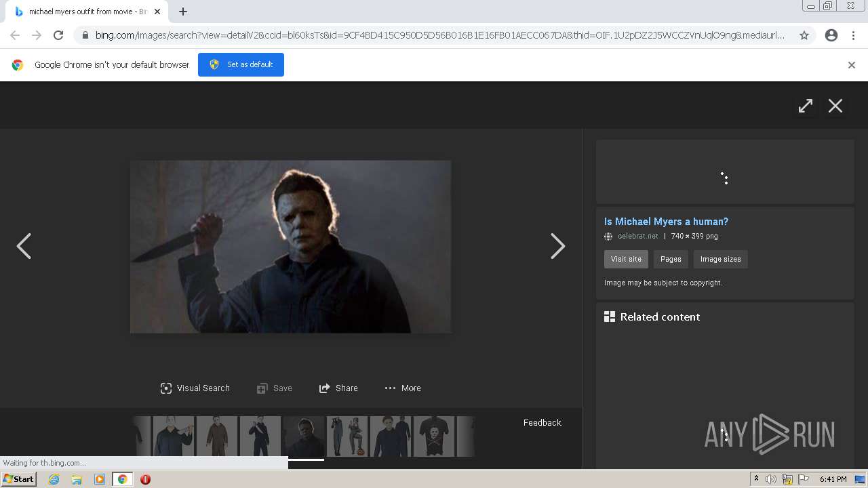Screen dimensions: 868x488
Task: Select thumbnail of man holding bat in blue coveralls
Action: [174, 436]
